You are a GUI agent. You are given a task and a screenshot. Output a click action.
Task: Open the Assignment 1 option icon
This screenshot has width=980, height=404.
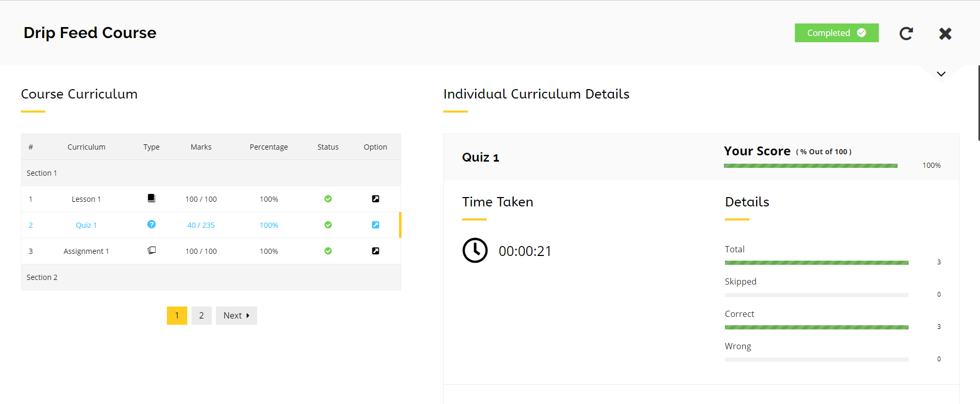coord(376,251)
